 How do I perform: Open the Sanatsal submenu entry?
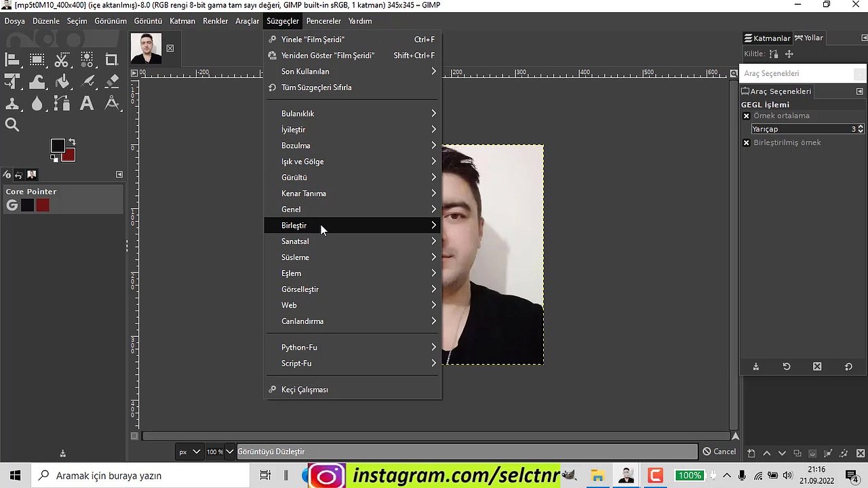pos(353,241)
